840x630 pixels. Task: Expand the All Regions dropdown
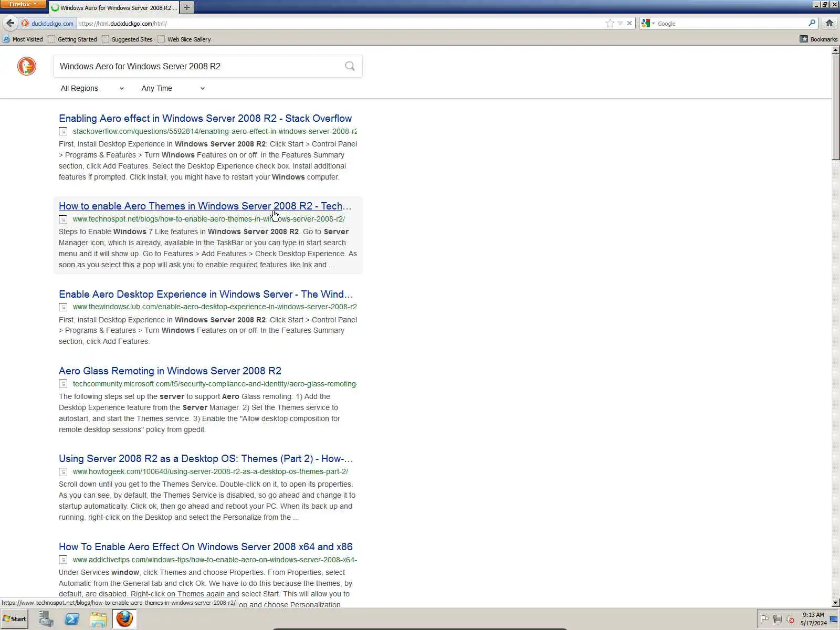click(92, 88)
